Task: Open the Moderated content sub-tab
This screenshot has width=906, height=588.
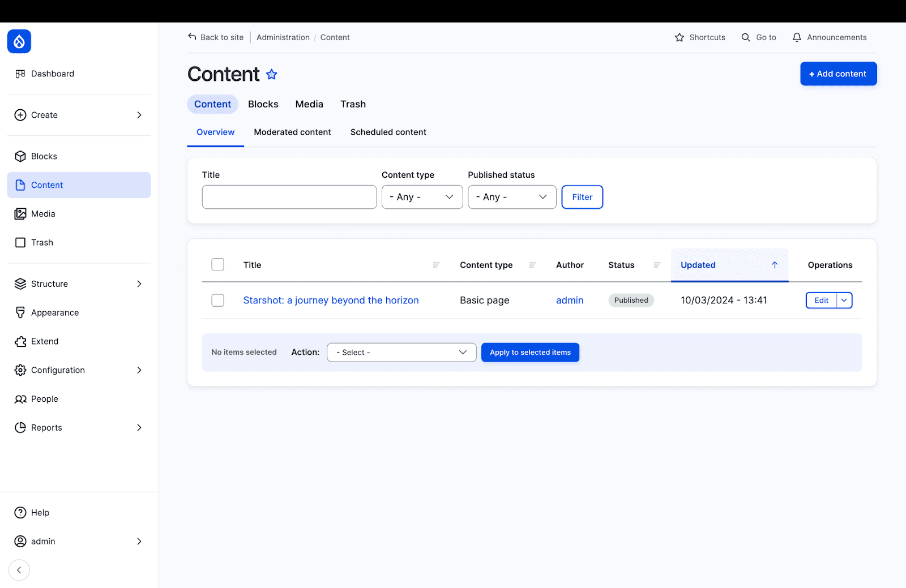Action: click(293, 132)
